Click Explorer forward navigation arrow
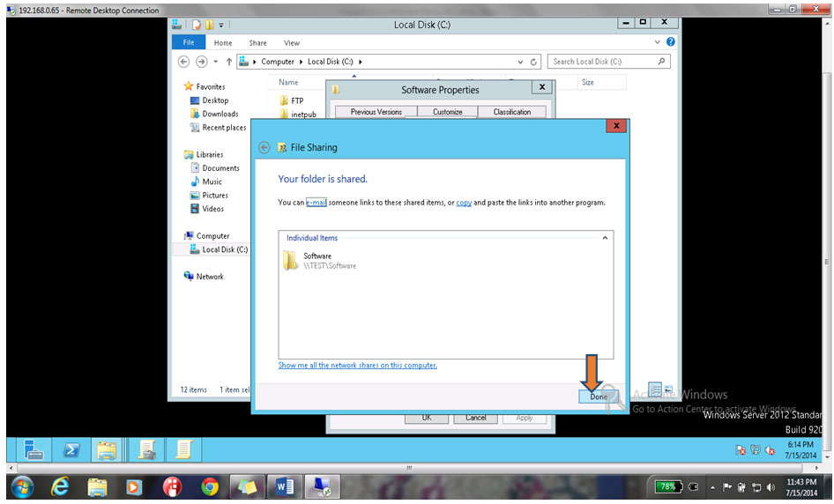The height and width of the screenshot is (504, 834). 201,62
